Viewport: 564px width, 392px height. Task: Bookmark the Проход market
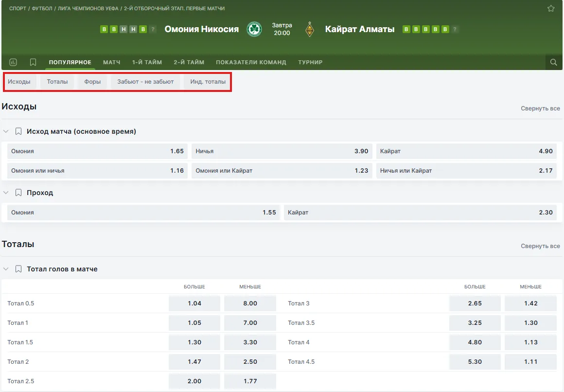18,193
